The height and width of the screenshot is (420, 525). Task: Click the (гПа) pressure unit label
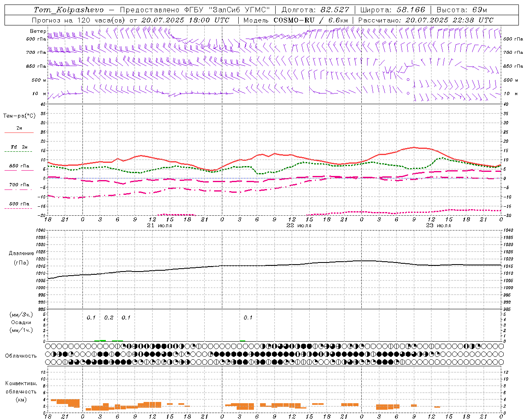[x=21, y=262]
